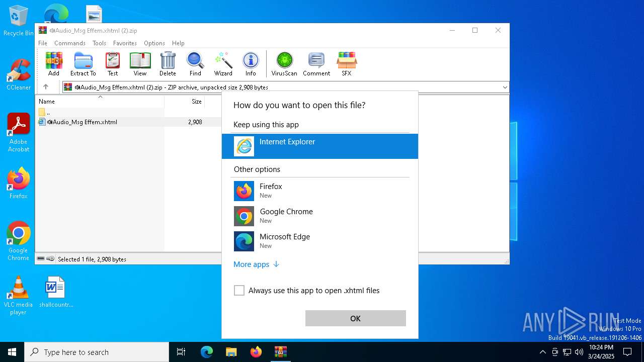Run VirusScan from the toolbar

[284, 64]
